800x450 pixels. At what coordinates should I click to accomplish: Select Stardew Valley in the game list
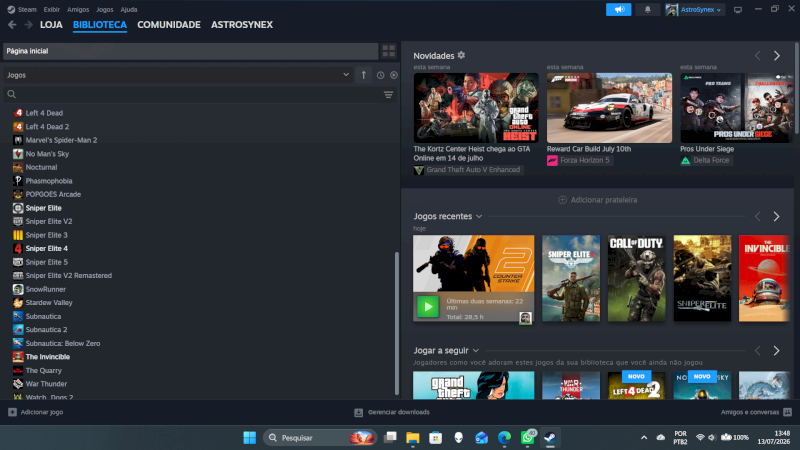coord(49,303)
